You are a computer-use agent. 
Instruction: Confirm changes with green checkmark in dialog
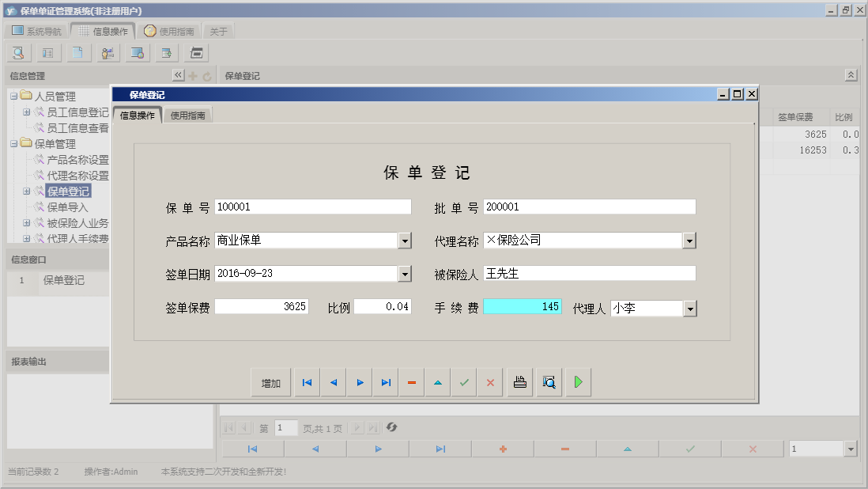click(x=464, y=383)
